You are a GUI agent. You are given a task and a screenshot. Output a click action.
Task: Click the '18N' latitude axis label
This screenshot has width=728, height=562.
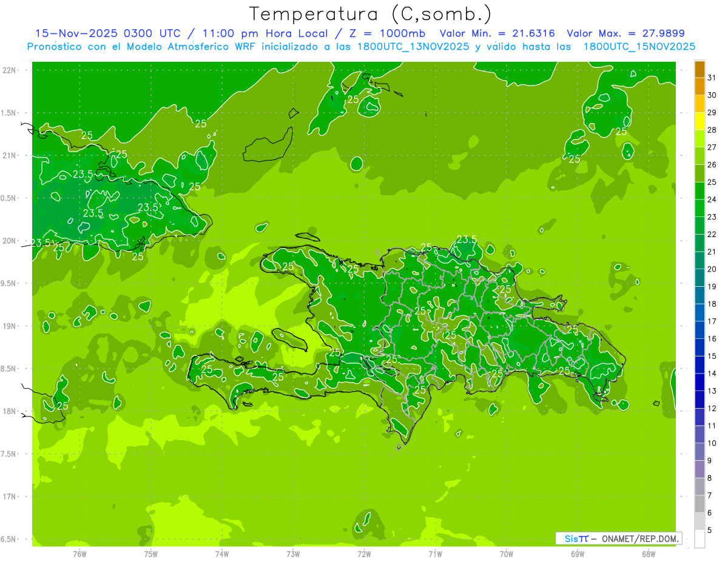[9, 411]
